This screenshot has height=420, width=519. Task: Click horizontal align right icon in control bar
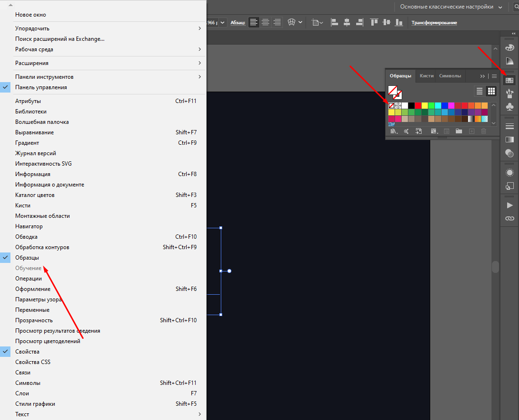[359, 22]
